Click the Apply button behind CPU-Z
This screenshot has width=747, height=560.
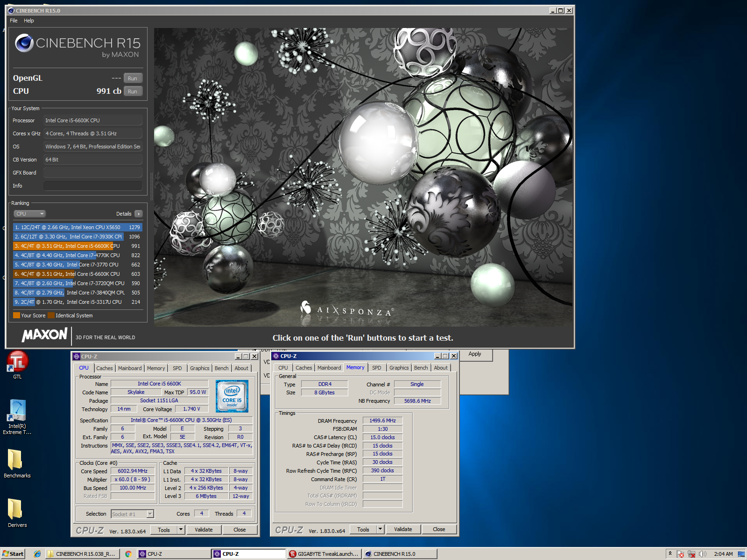475,354
